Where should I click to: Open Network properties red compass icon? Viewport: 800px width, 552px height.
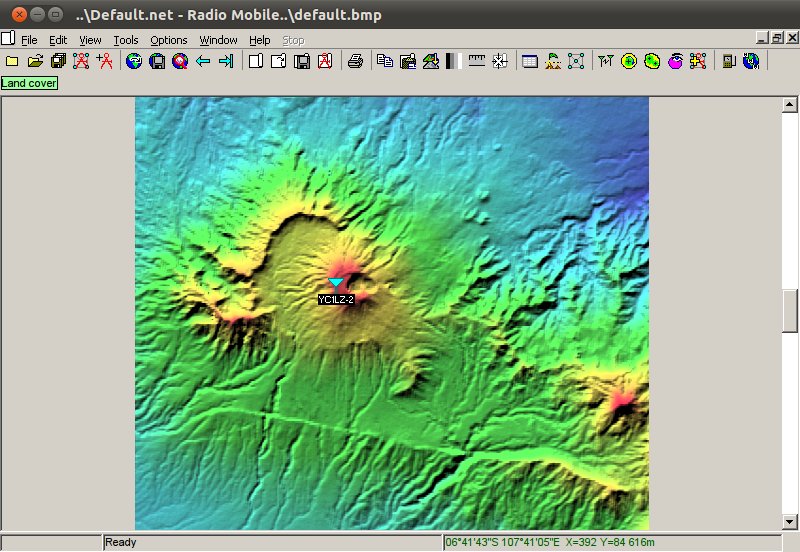(x=81, y=62)
